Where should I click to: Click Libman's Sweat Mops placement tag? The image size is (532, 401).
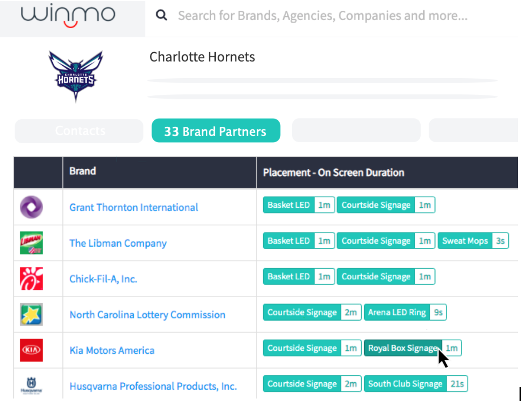pos(465,241)
